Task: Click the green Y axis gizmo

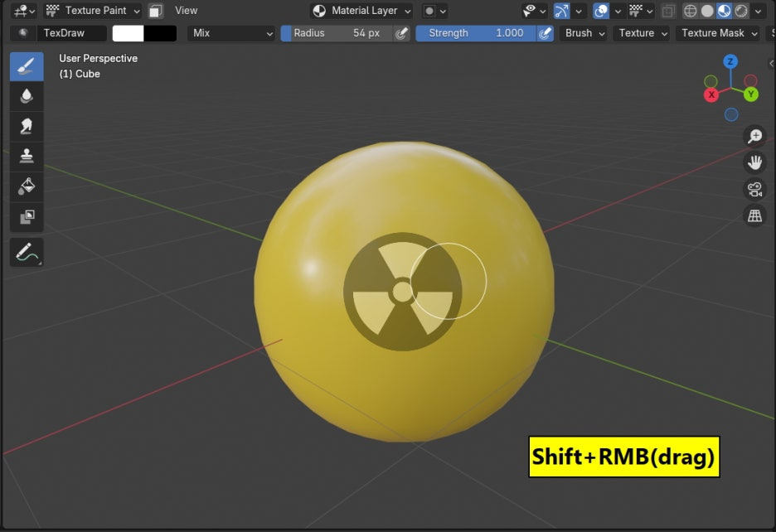Action: click(751, 94)
